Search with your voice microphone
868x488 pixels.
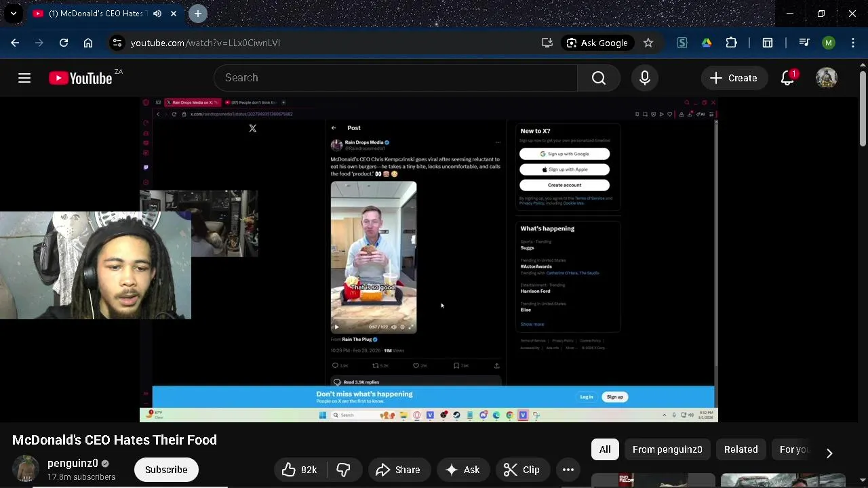click(x=645, y=77)
